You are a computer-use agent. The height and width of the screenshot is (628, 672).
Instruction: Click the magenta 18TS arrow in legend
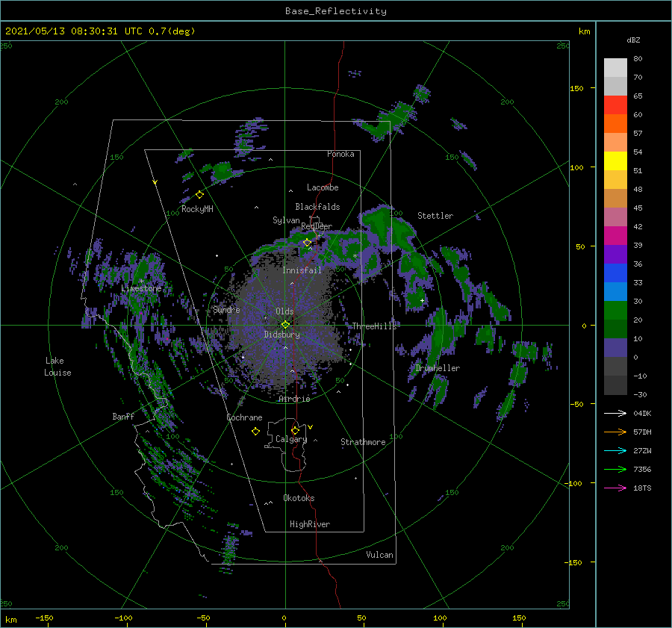tap(615, 488)
